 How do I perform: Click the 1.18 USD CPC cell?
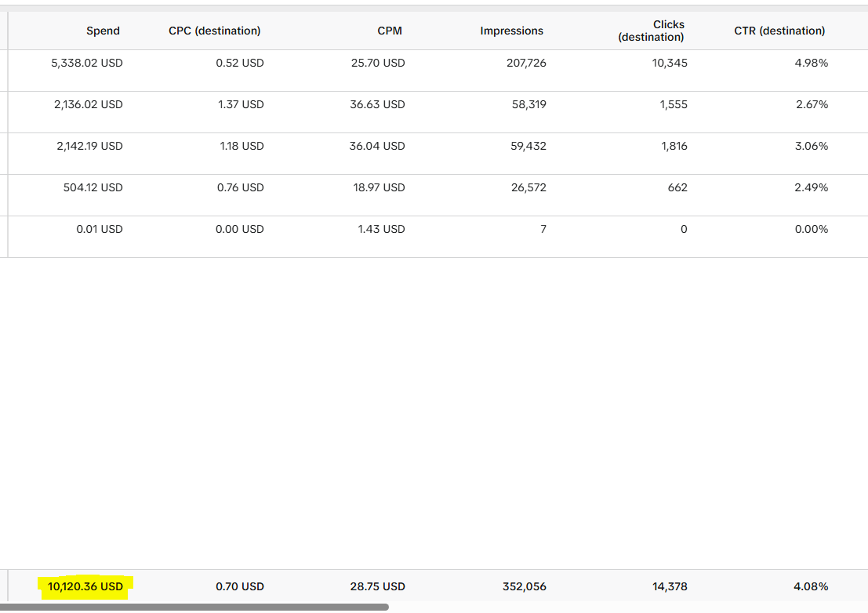242,146
